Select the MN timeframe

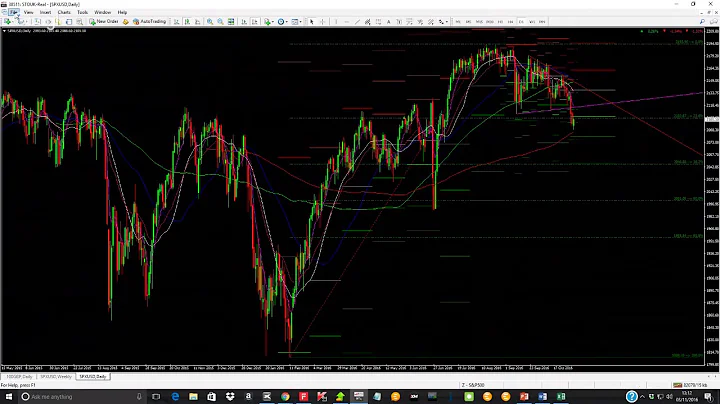pos(542,22)
